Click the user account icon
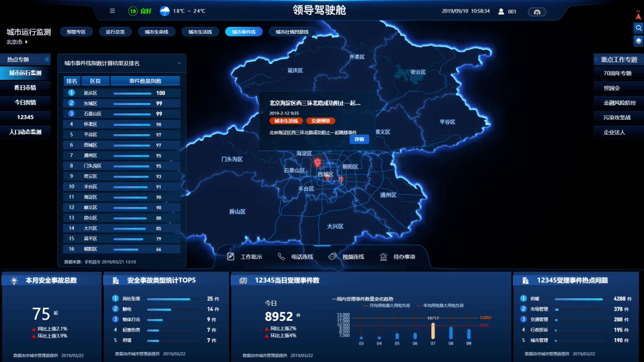This screenshot has height=362, width=644. [x=501, y=11]
